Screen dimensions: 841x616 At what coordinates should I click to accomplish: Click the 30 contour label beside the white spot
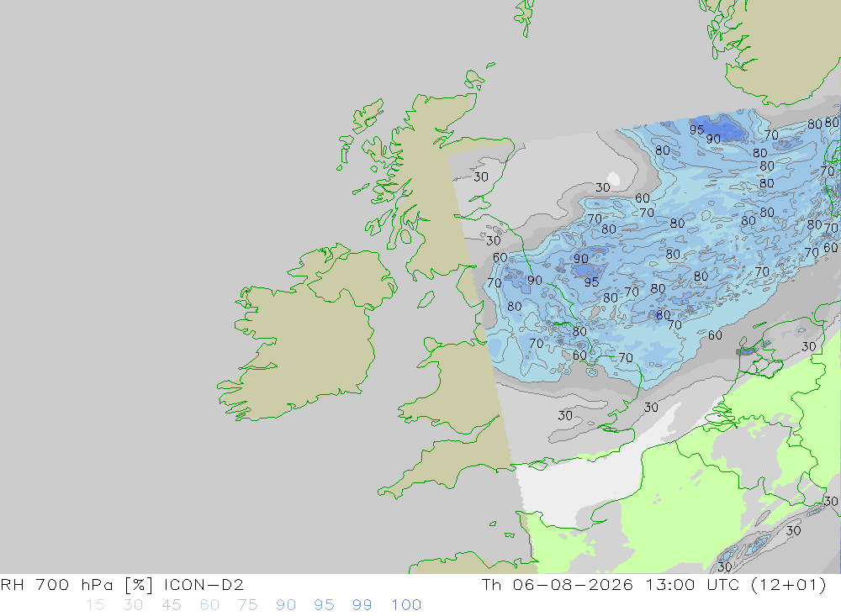pyautogui.click(x=603, y=187)
